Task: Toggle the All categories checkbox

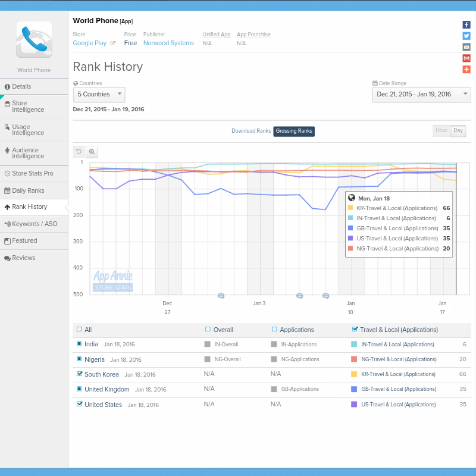Action: [x=79, y=330]
